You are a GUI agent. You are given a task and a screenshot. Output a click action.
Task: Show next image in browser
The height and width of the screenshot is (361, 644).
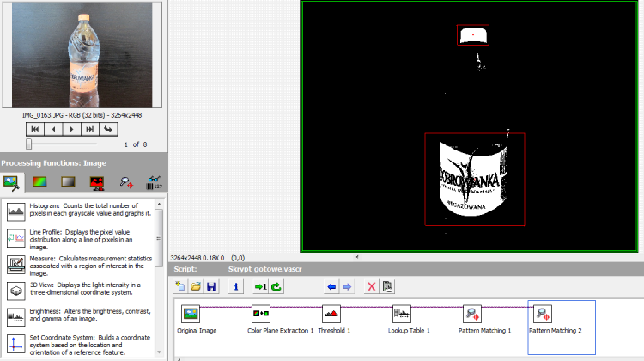[x=71, y=129]
